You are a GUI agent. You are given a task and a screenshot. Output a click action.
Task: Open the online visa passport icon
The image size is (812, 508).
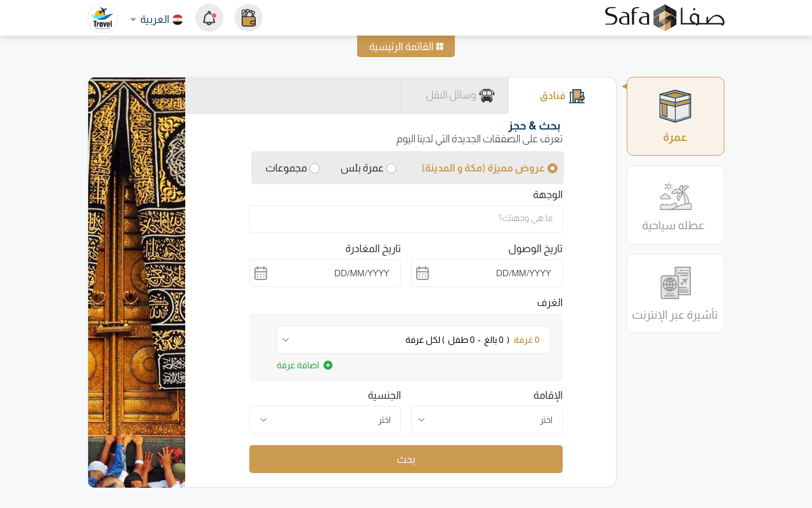[675, 283]
